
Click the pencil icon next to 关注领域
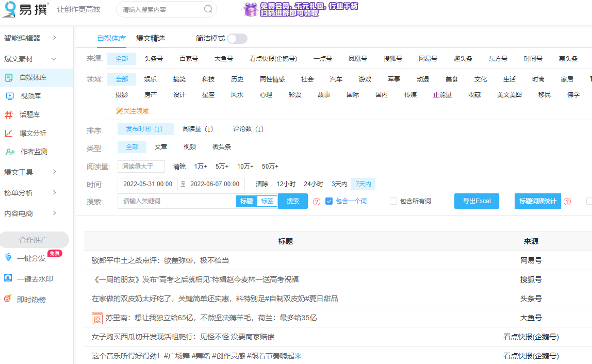coord(119,111)
